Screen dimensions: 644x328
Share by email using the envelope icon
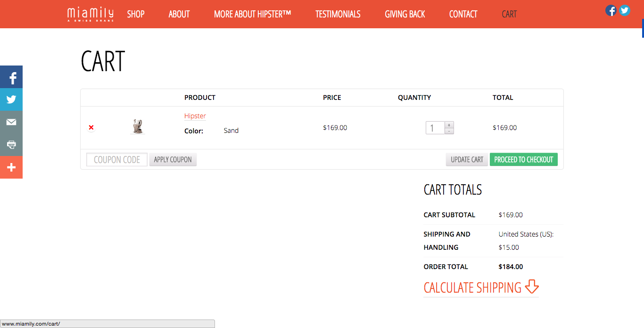11,122
